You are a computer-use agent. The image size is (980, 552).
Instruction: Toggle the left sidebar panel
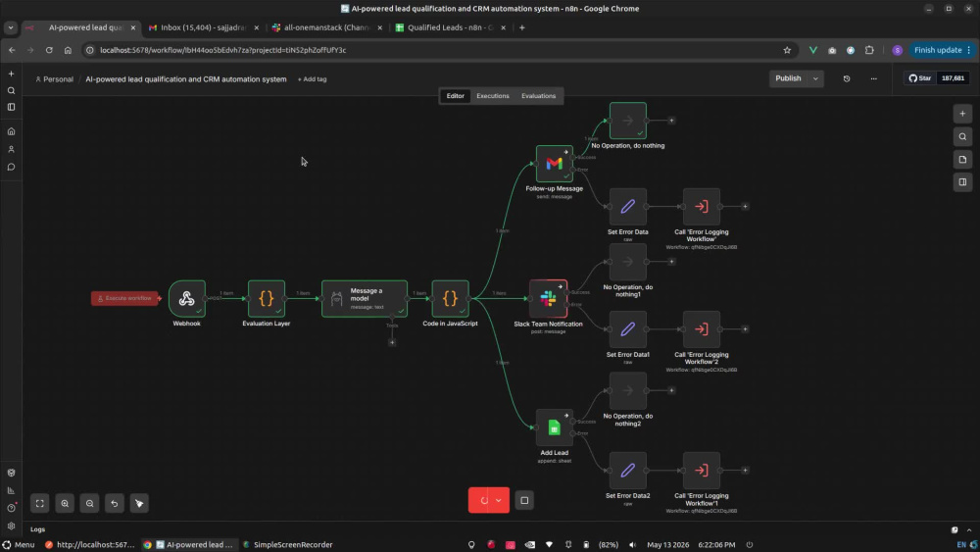(x=11, y=107)
